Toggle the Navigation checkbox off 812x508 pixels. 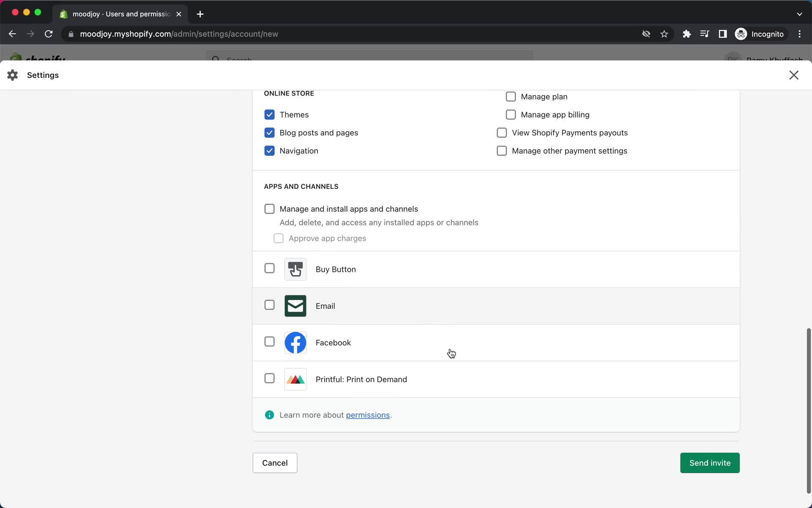pos(269,150)
